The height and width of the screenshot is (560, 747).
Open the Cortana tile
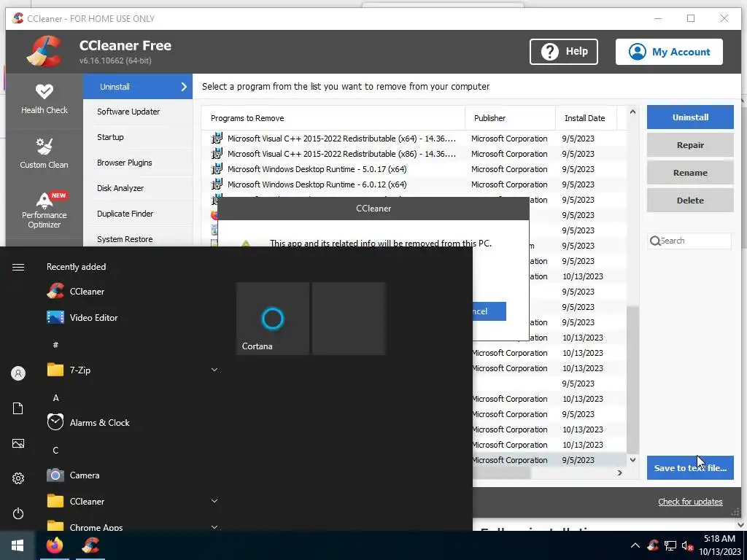point(273,319)
